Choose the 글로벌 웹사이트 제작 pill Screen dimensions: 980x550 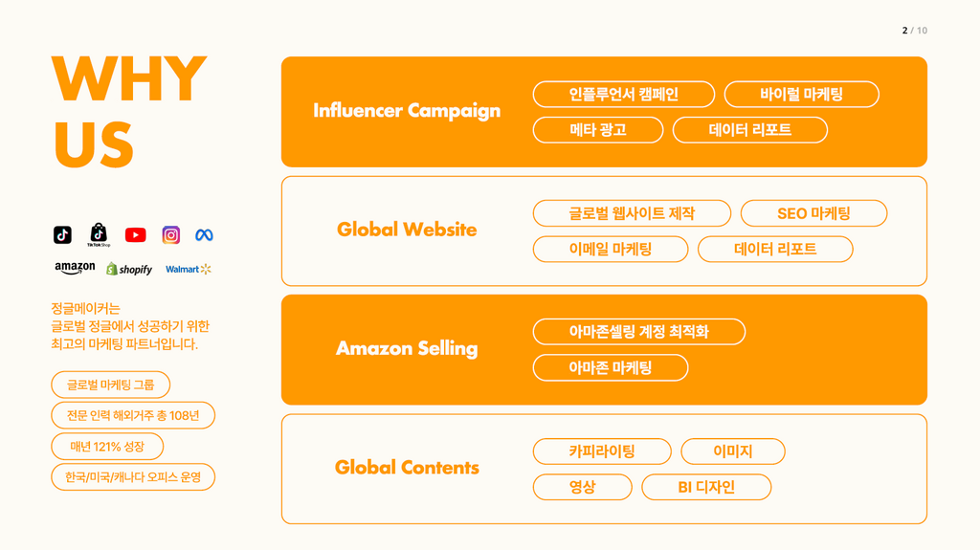tap(632, 213)
